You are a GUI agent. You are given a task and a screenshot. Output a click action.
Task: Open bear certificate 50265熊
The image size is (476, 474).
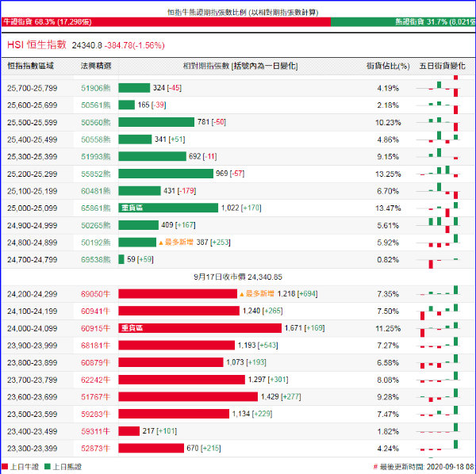click(96, 226)
